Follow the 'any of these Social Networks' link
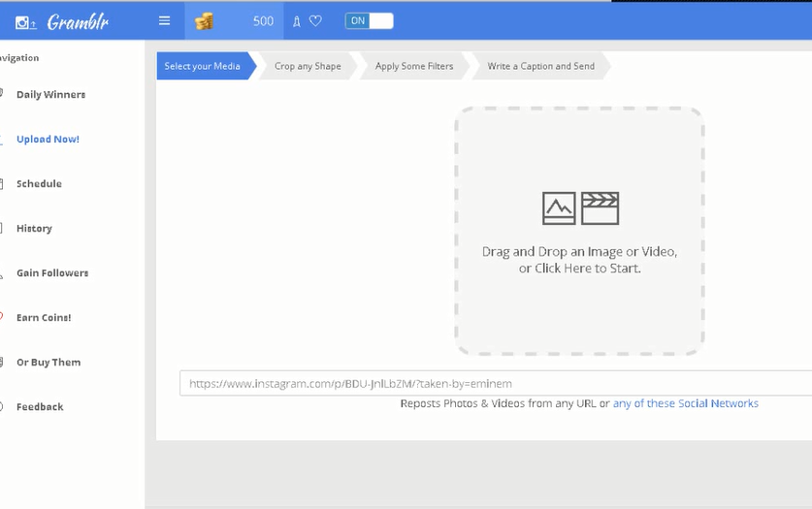The image size is (812, 509). pyautogui.click(x=685, y=403)
